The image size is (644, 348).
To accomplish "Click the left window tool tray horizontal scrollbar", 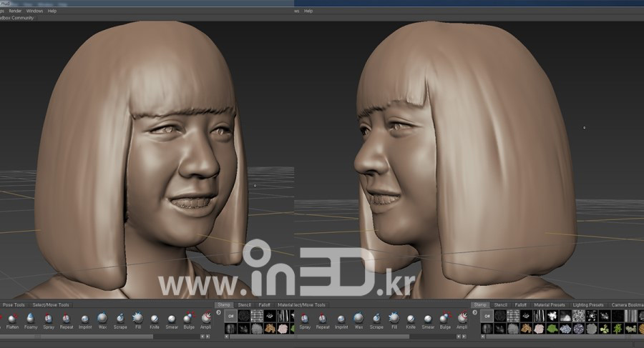I will pyautogui.click(x=77, y=337).
